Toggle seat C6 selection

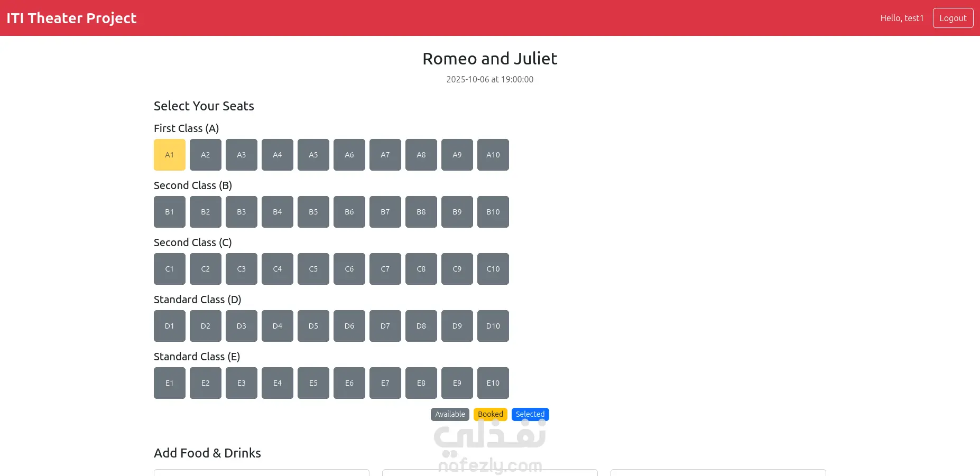click(349, 269)
